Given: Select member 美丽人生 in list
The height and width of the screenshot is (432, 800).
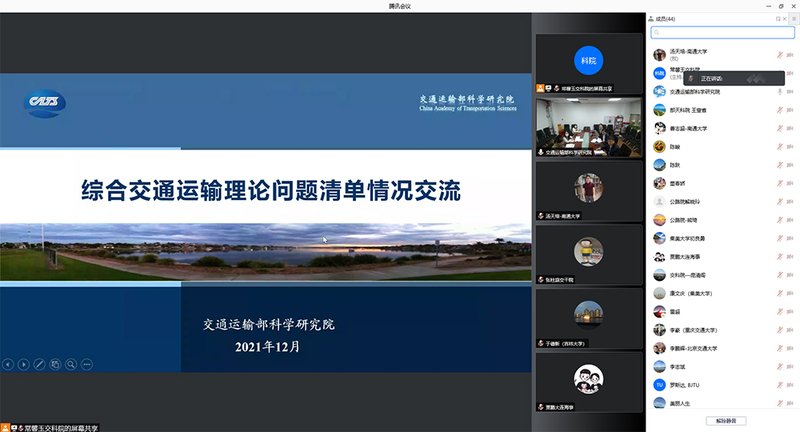Looking at the screenshot, I should pyautogui.click(x=722, y=403).
